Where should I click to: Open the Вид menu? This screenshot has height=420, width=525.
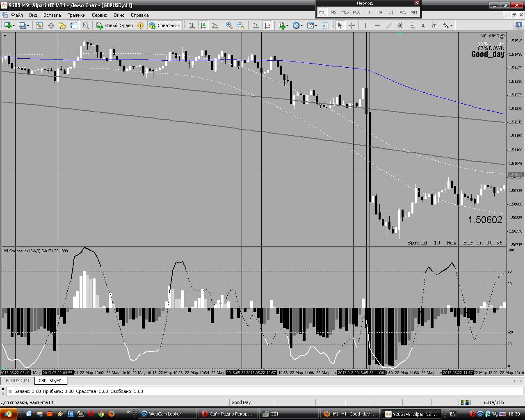click(33, 15)
